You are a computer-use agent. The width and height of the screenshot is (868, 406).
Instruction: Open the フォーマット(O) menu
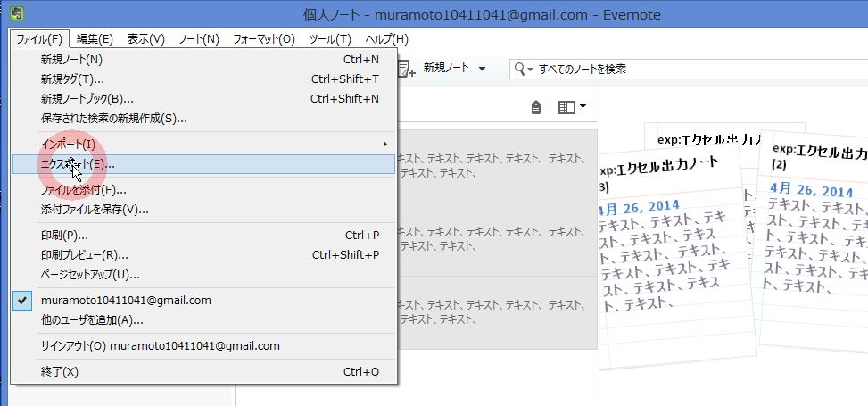(x=263, y=39)
